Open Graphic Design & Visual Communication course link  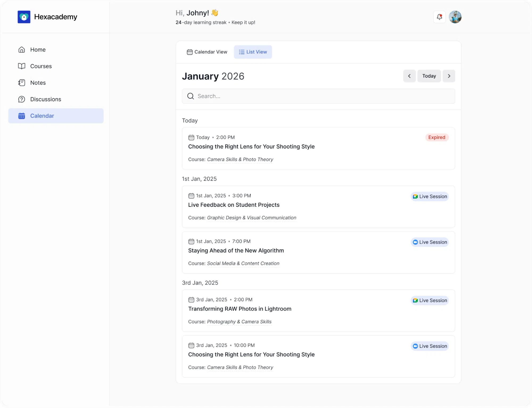pos(251,218)
